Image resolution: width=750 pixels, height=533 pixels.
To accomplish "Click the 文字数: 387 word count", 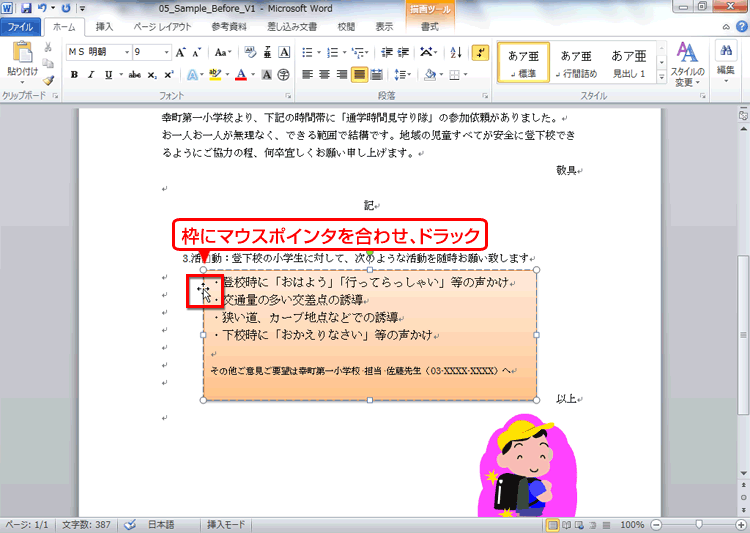I will pyautogui.click(x=86, y=525).
